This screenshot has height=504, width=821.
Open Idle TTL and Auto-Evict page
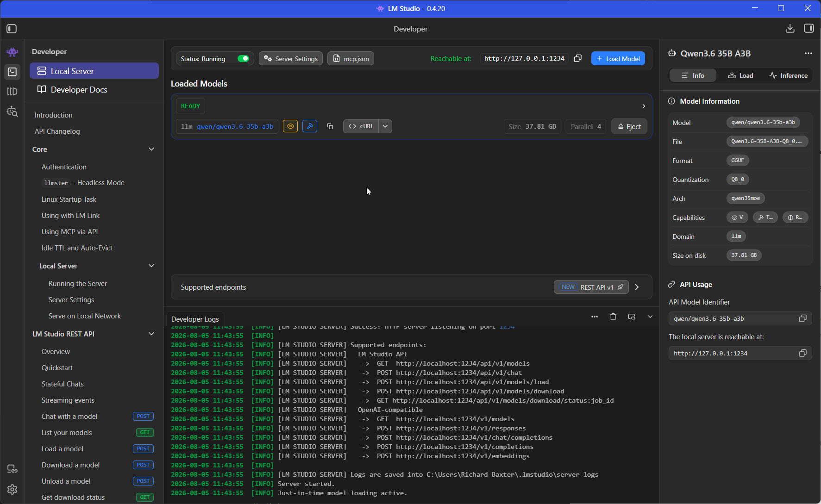77,248
